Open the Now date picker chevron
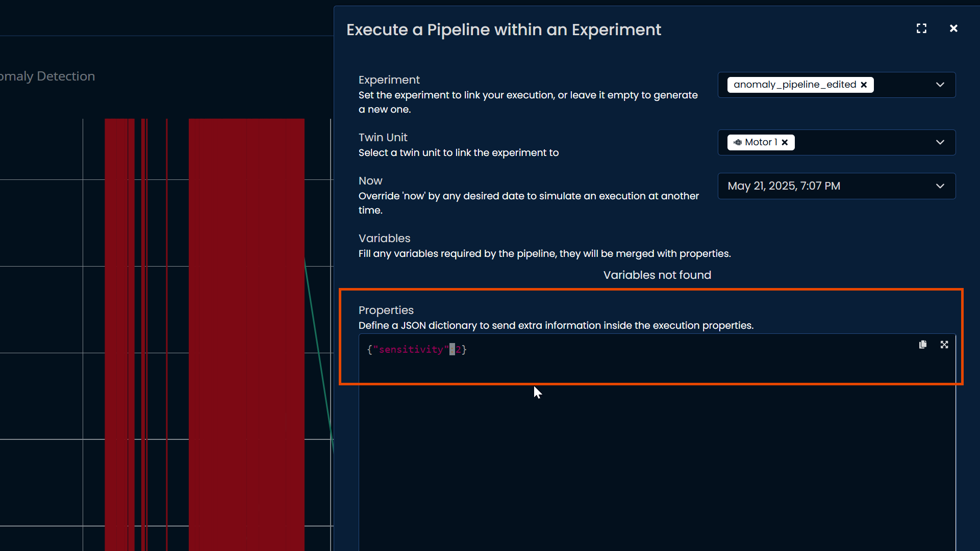Viewport: 980px width, 551px height. (x=940, y=186)
